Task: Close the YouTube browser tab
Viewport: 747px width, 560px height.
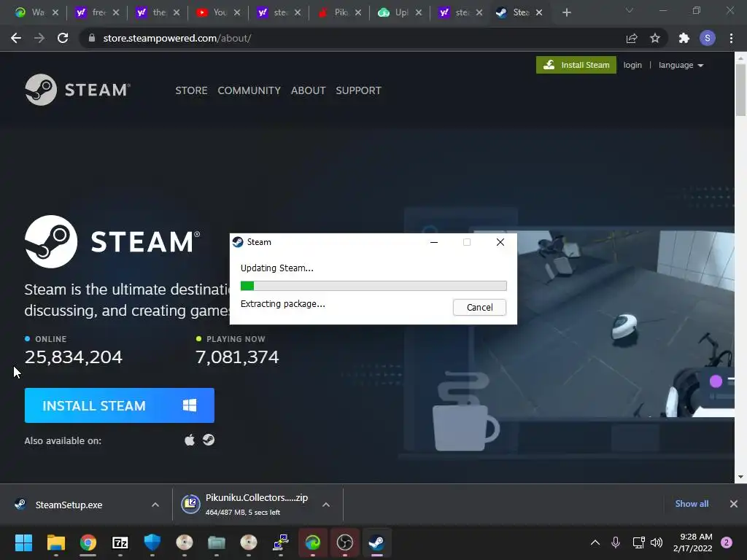Action: [237, 13]
